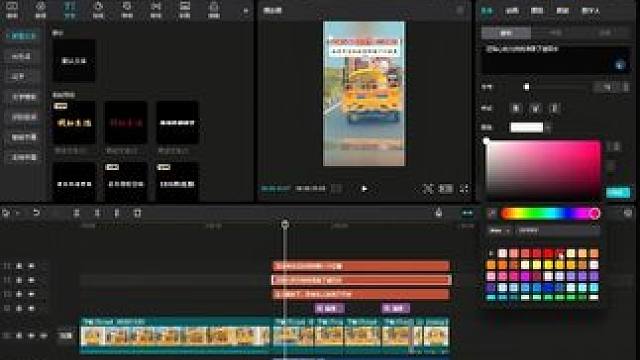Select the first purple clip on effects track
Screen dimensions: 640x360
[330, 308]
